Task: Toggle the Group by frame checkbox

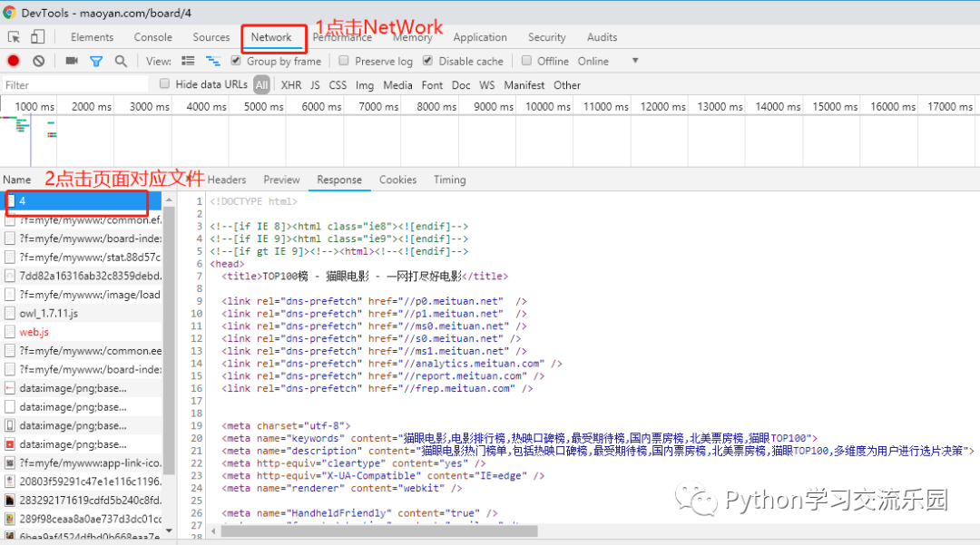Action: [236, 61]
